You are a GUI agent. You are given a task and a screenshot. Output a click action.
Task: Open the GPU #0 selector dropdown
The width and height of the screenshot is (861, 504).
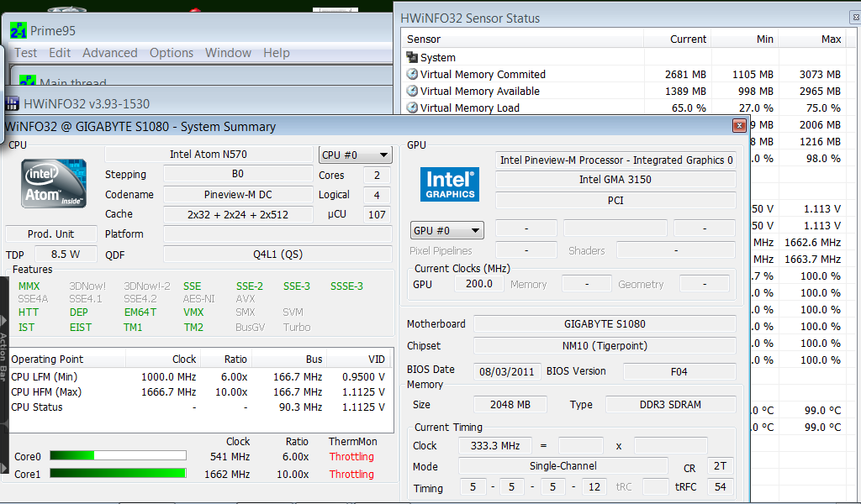click(x=447, y=230)
